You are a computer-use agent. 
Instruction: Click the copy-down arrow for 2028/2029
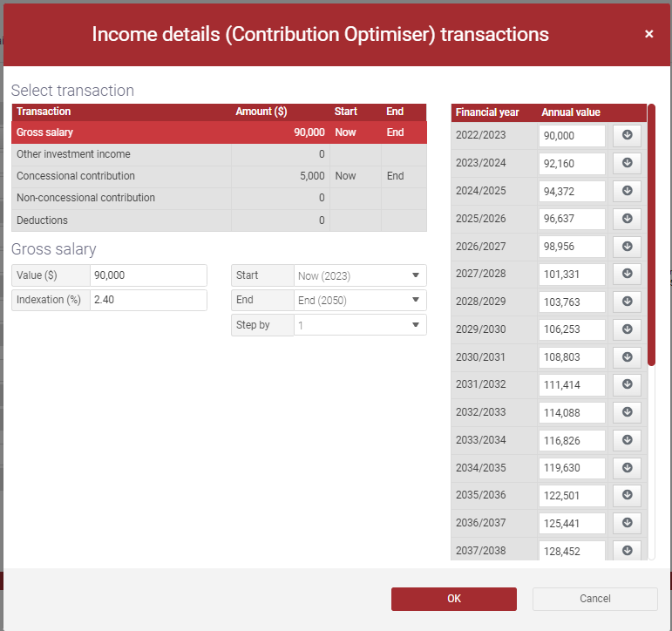click(x=627, y=302)
